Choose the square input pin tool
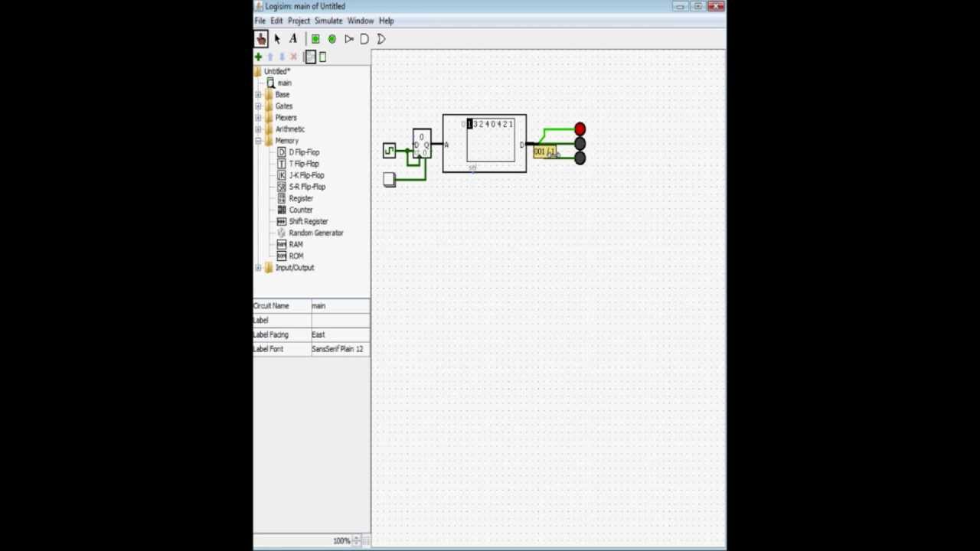 coord(315,39)
